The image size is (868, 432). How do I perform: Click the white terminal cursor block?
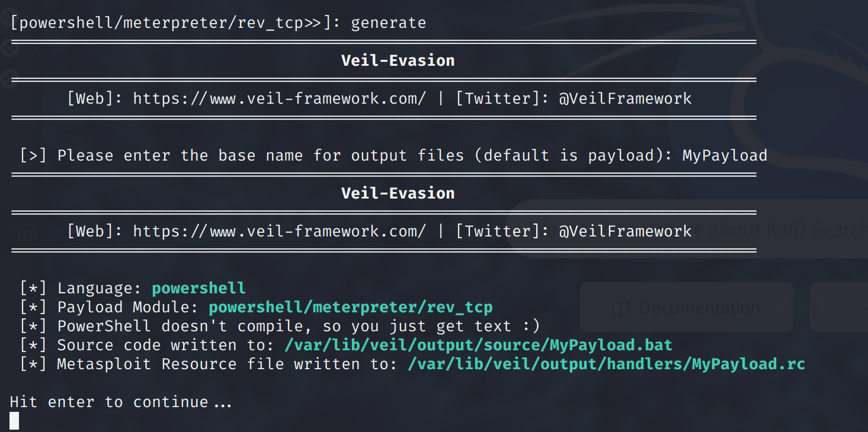tap(14, 421)
